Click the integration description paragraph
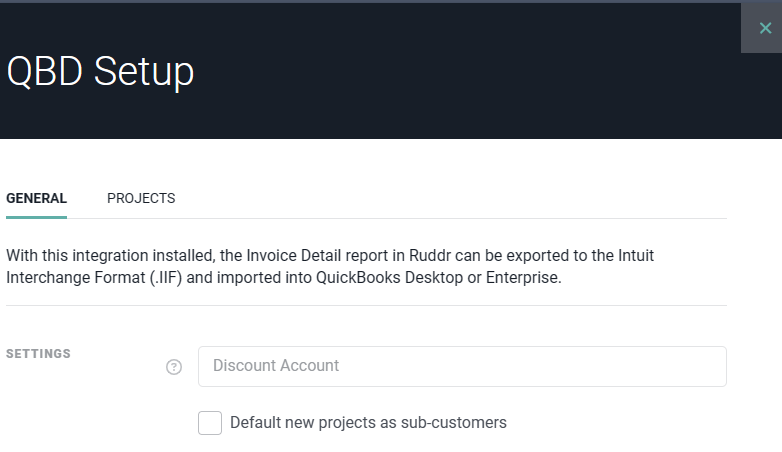This screenshot has width=782, height=452. pyautogui.click(x=330, y=266)
